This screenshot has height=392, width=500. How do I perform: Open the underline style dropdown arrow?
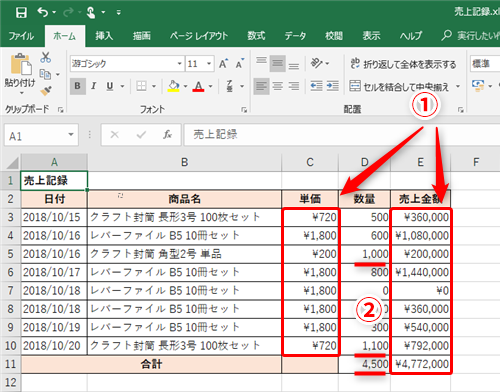pyautogui.click(x=122, y=86)
